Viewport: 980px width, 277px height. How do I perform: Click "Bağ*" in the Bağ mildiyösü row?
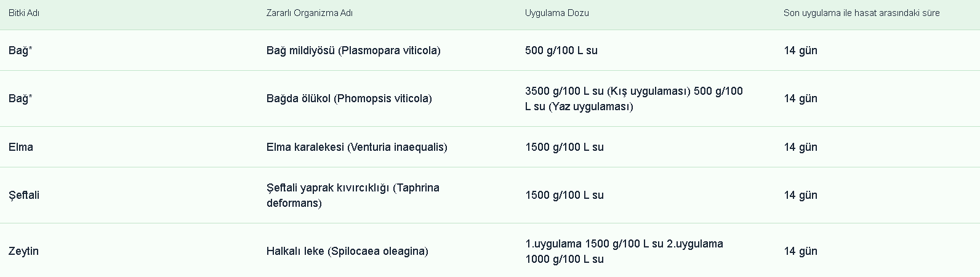[x=20, y=50]
